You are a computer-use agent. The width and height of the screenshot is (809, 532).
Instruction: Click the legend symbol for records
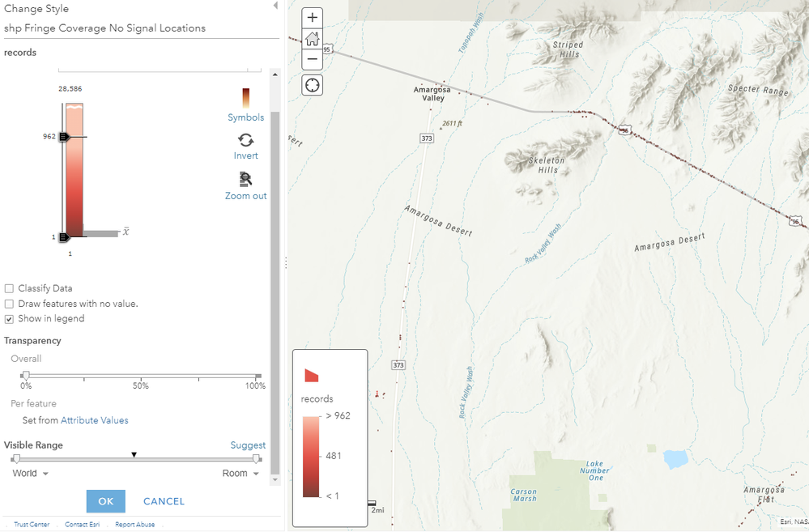[x=312, y=375]
